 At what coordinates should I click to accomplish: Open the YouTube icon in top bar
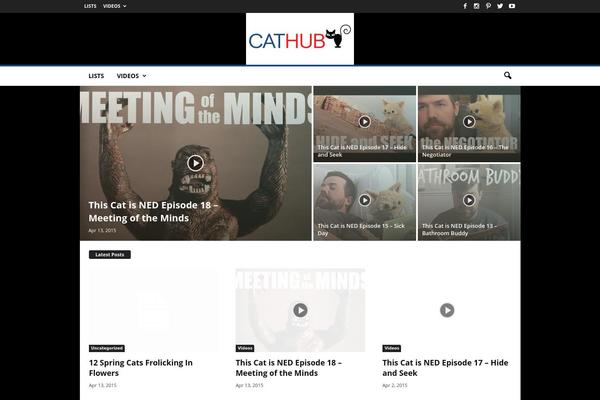(x=512, y=6)
